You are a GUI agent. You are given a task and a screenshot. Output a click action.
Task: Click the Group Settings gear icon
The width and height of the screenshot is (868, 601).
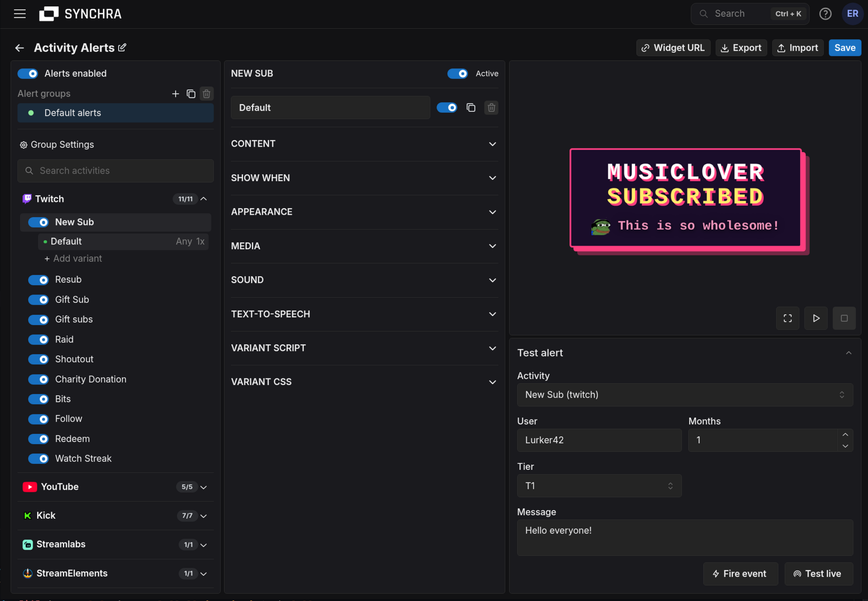point(24,145)
